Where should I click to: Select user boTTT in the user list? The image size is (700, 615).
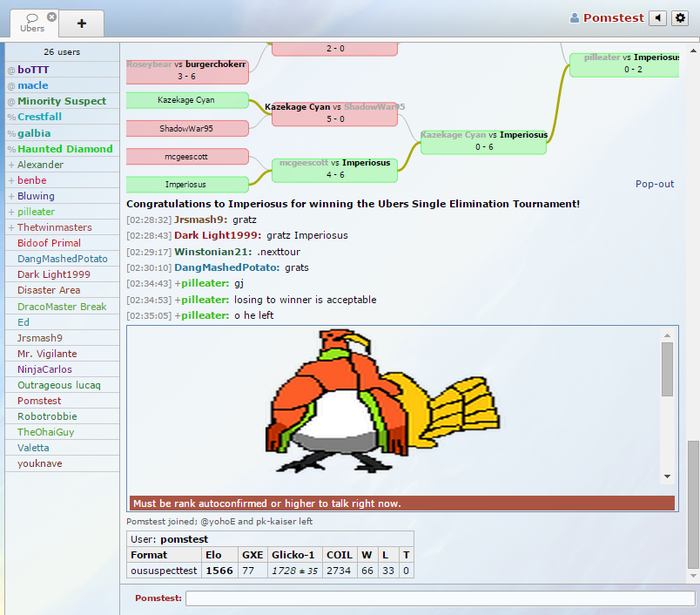33,69
